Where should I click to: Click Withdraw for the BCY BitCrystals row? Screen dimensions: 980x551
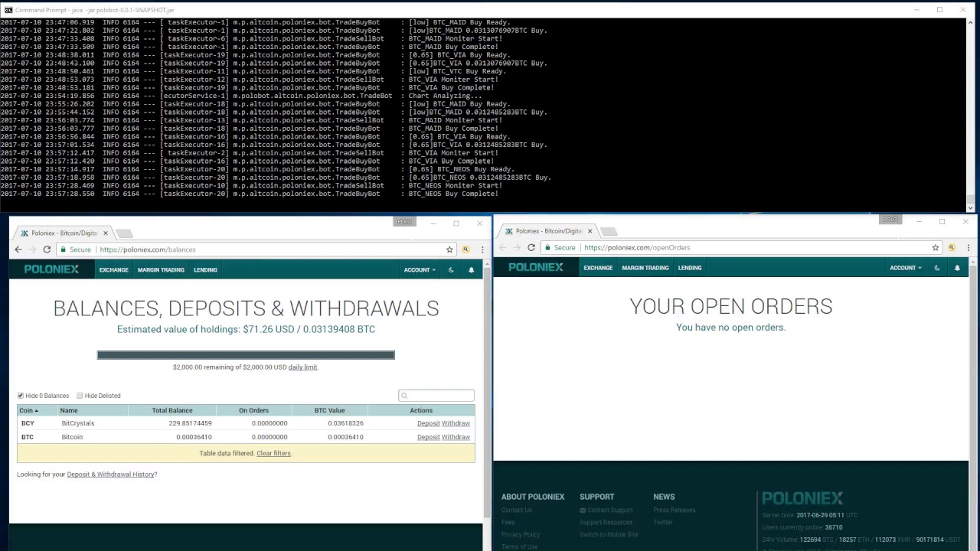(x=456, y=423)
